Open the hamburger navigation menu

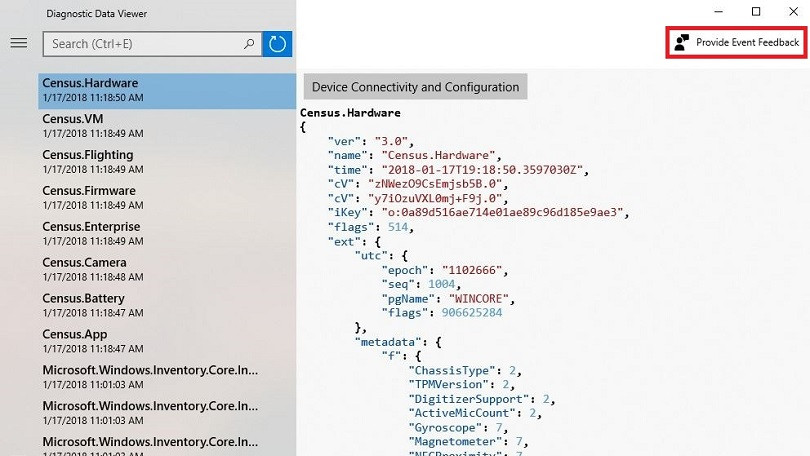point(19,43)
